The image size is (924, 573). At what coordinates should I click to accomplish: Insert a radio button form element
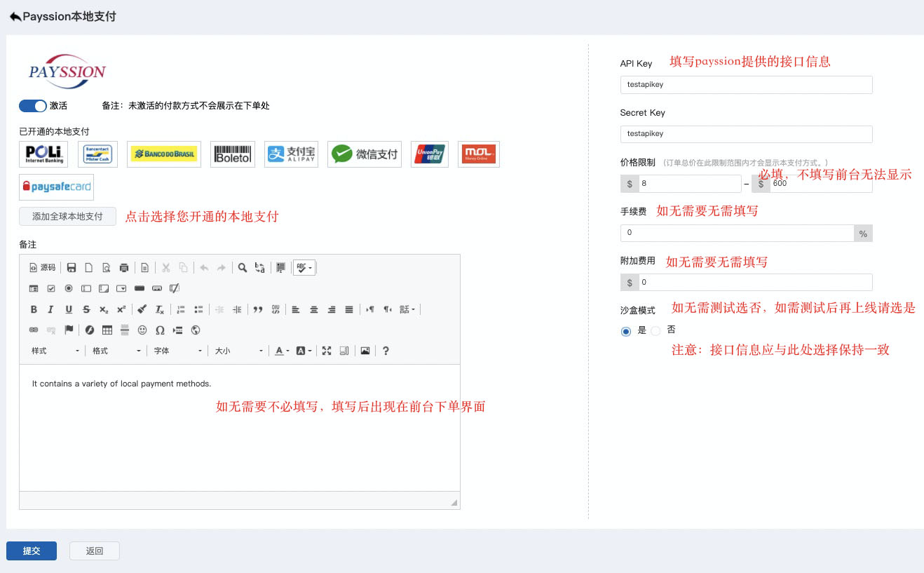click(x=69, y=288)
